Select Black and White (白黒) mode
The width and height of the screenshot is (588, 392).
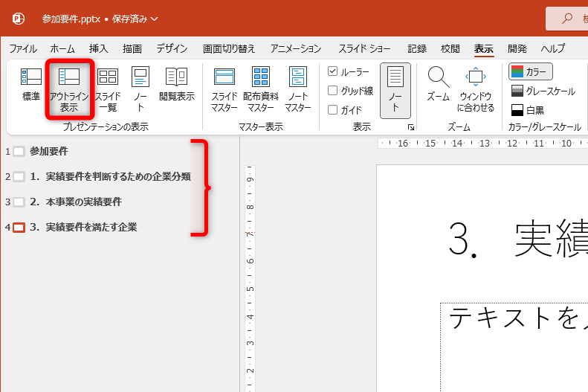pyautogui.click(x=528, y=110)
